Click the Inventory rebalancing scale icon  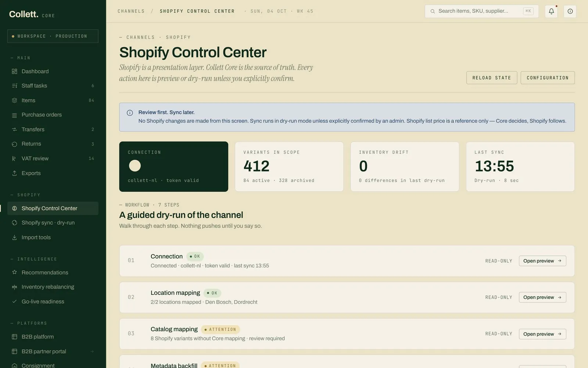coord(14,287)
